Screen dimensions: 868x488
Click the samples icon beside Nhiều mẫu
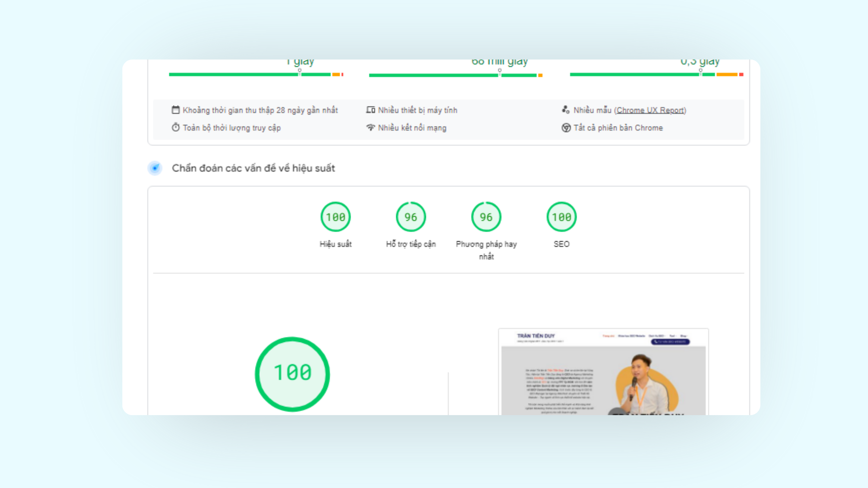pyautogui.click(x=565, y=109)
